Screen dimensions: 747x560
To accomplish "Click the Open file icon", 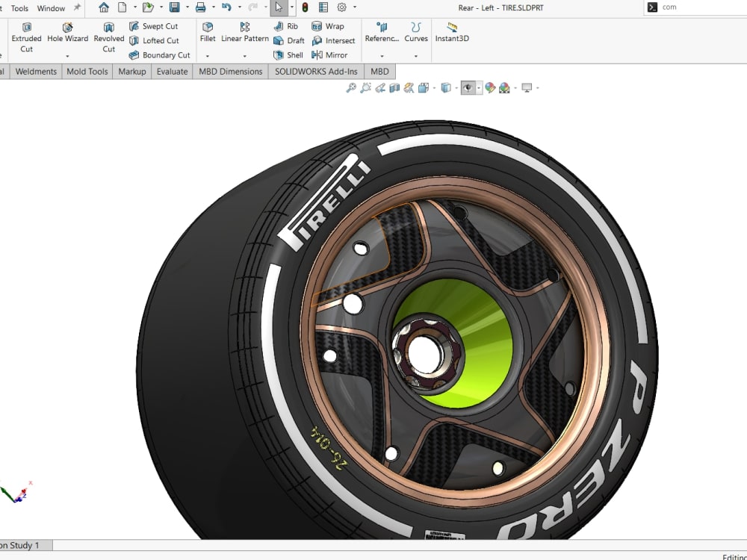I will (x=148, y=7).
